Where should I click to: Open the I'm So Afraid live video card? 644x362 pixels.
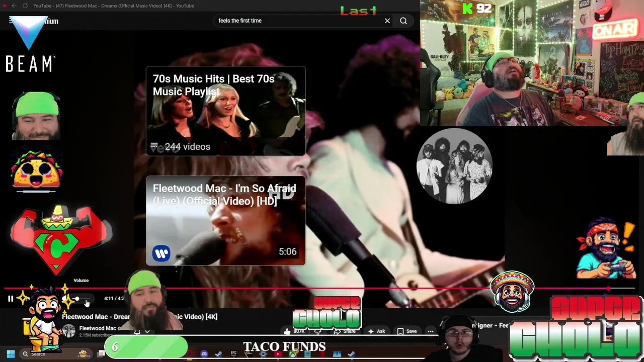click(225, 220)
